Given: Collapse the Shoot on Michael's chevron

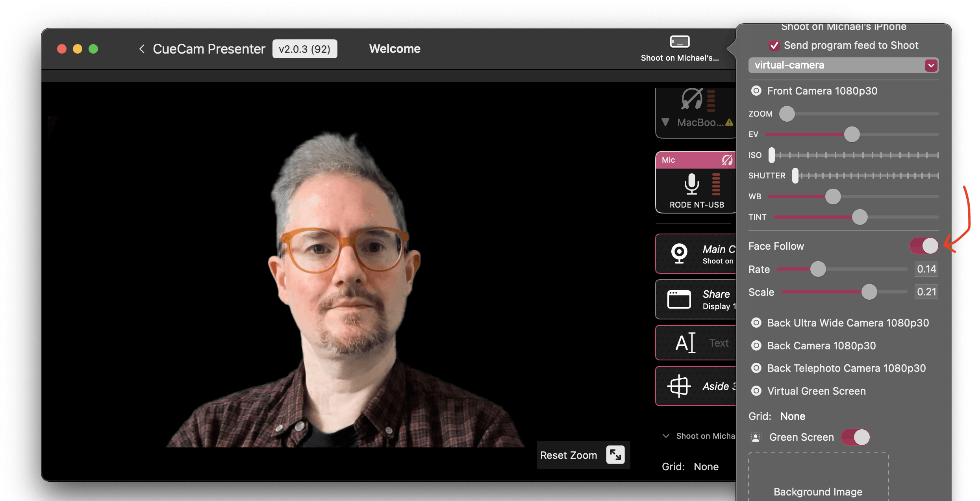Looking at the screenshot, I should pyautogui.click(x=666, y=436).
